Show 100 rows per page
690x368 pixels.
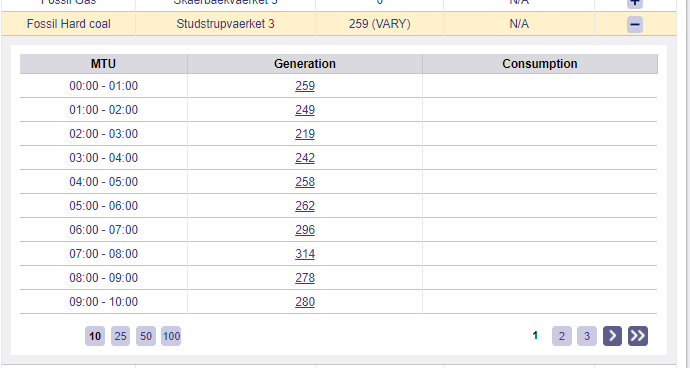tap(171, 336)
